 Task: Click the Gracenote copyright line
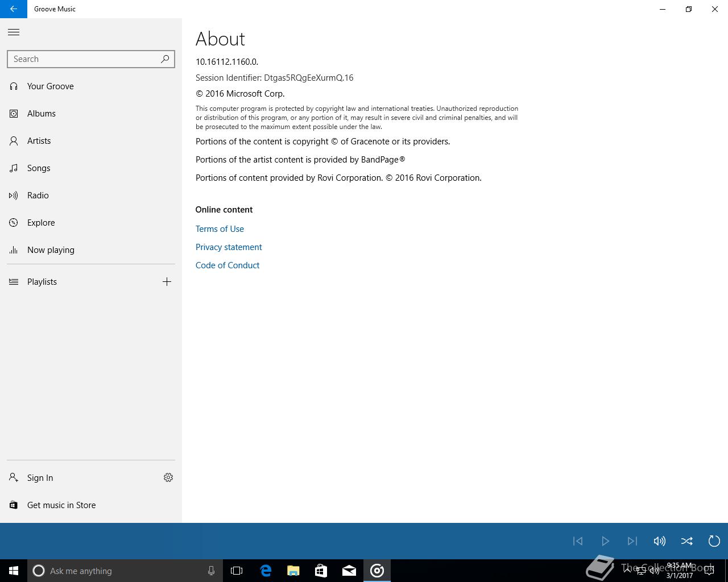pos(323,142)
